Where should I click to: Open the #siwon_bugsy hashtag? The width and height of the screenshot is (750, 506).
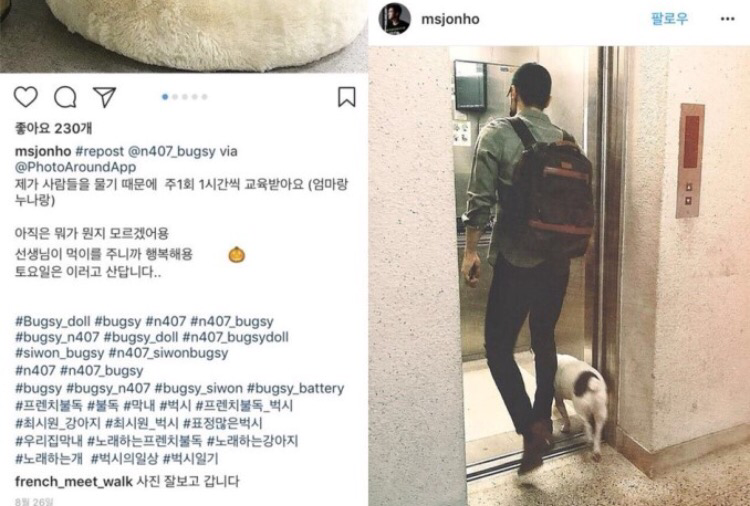pyautogui.click(x=59, y=353)
